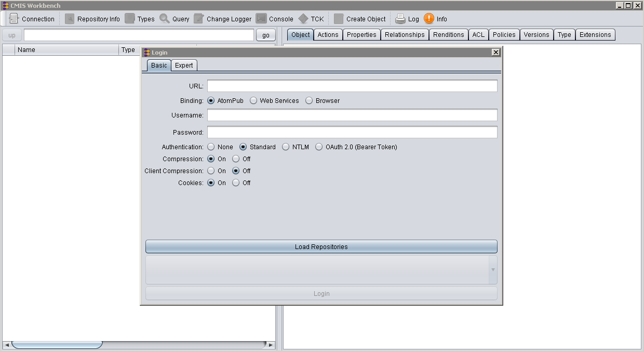Viewport: 644px width, 352px height.
Task: Open the Type tab
Action: [565, 35]
